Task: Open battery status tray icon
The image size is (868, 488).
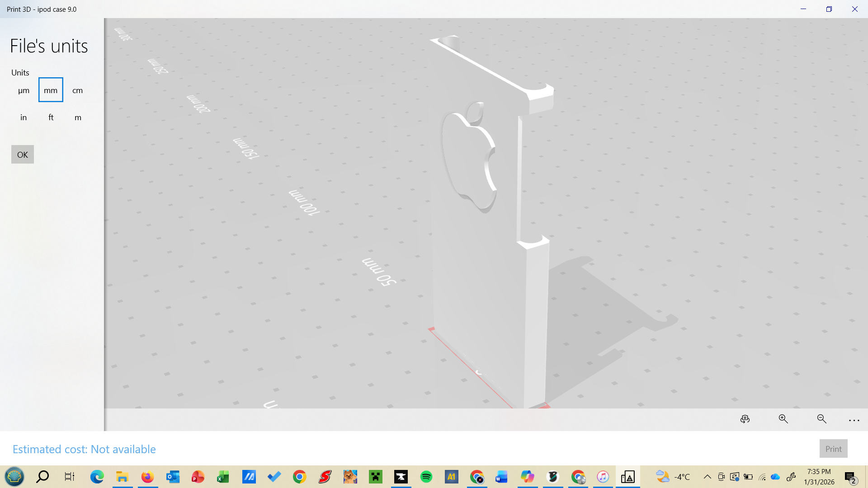Action: tap(748, 477)
